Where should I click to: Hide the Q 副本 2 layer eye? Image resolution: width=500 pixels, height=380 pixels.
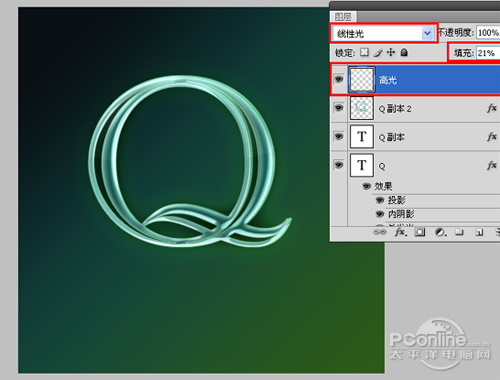(x=339, y=108)
